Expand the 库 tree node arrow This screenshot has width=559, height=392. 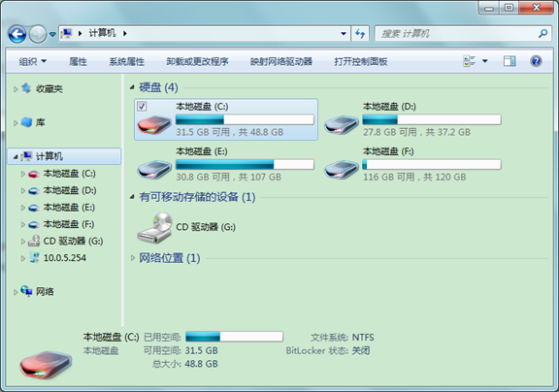tap(16, 123)
